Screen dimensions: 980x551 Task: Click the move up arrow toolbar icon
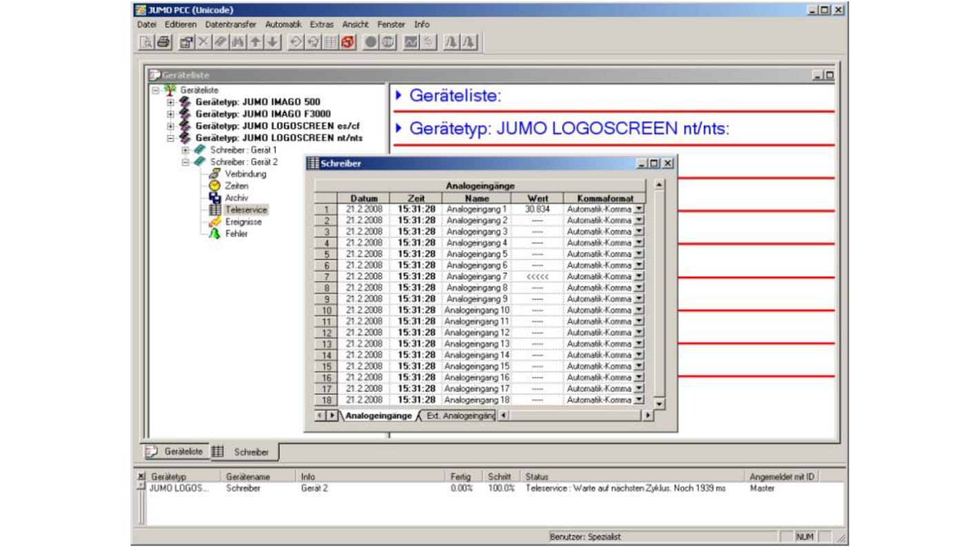(x=255, y=42)
